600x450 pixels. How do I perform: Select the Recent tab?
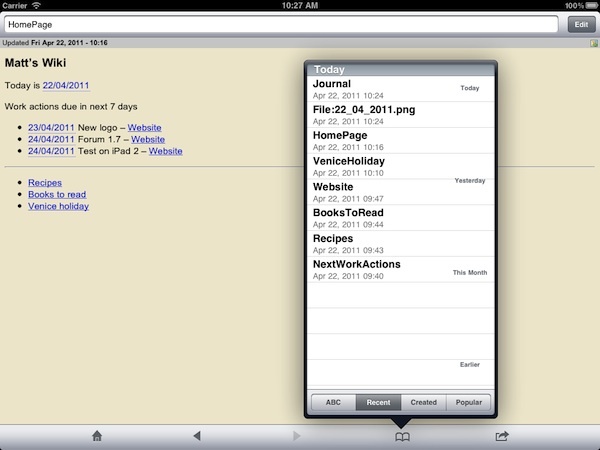pyautogui.click(x=378, y=403)
